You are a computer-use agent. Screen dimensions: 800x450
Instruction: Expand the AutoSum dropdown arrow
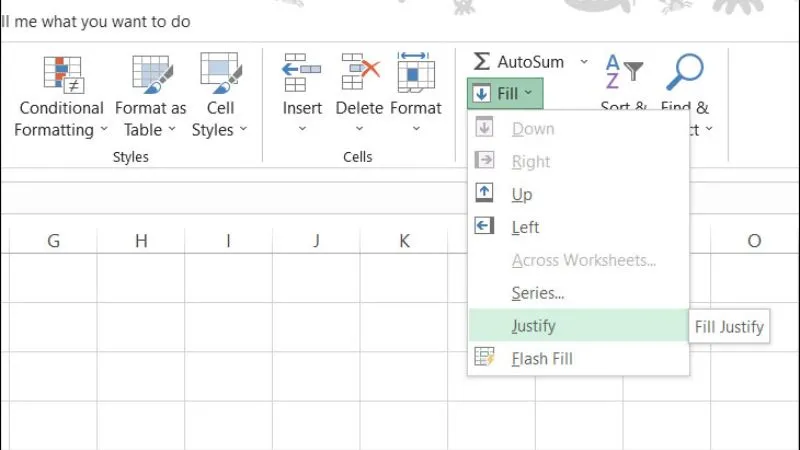tap(584, 62)
